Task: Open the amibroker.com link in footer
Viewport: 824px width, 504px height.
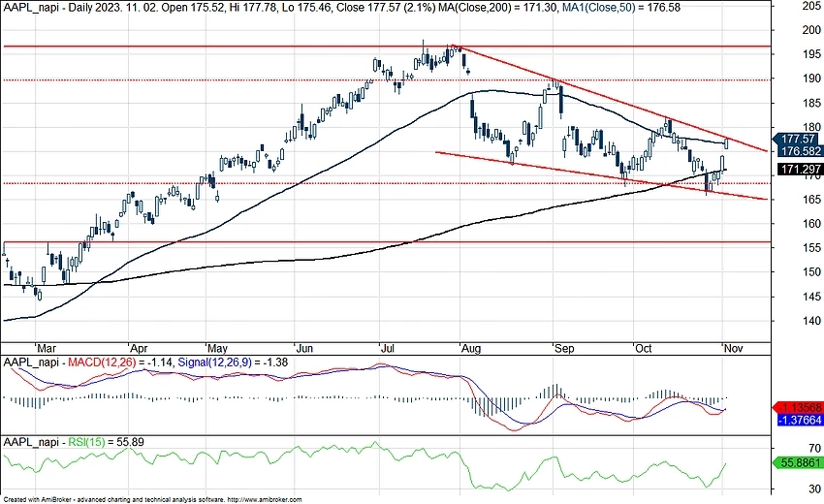Action: [265, 500]
